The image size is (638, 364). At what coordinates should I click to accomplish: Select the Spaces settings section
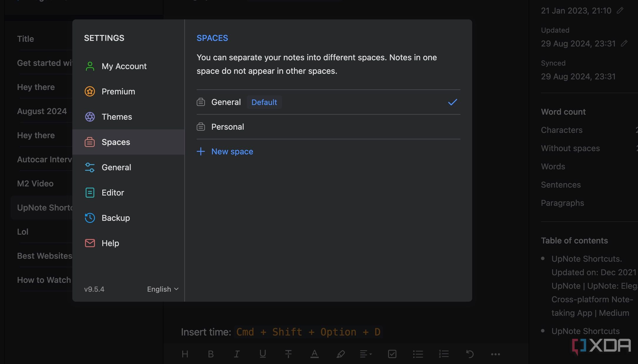[128, 142]
